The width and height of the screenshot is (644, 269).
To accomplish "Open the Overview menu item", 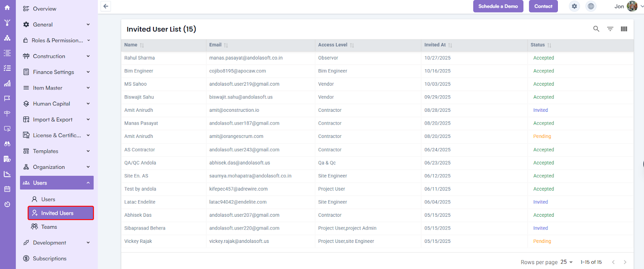I will click(x=44, y=9).
